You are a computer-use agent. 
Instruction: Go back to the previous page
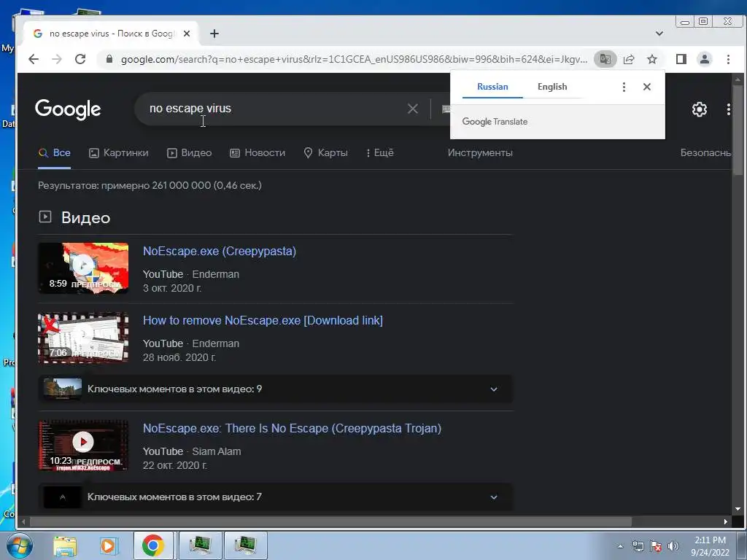(x=34, y=59)
